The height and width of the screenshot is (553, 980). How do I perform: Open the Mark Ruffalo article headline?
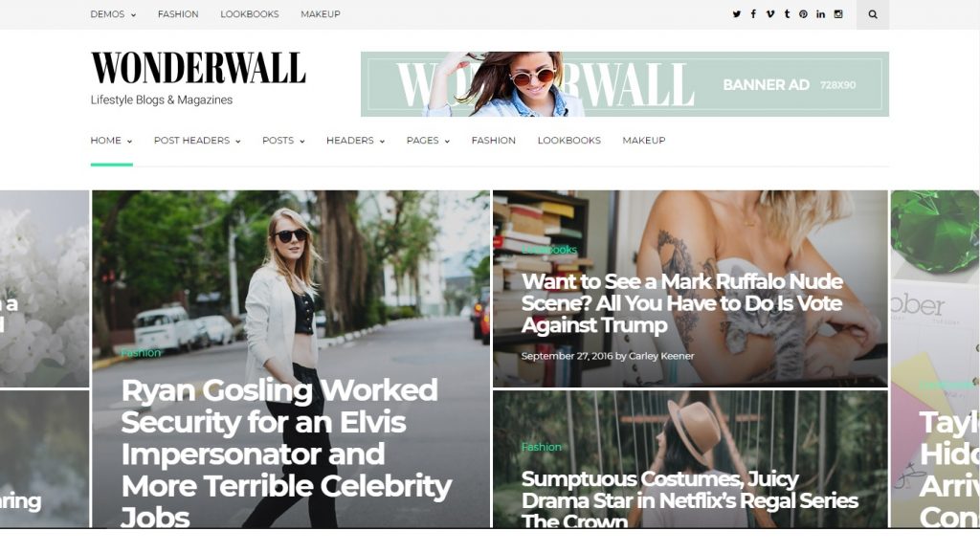[681, 303]
